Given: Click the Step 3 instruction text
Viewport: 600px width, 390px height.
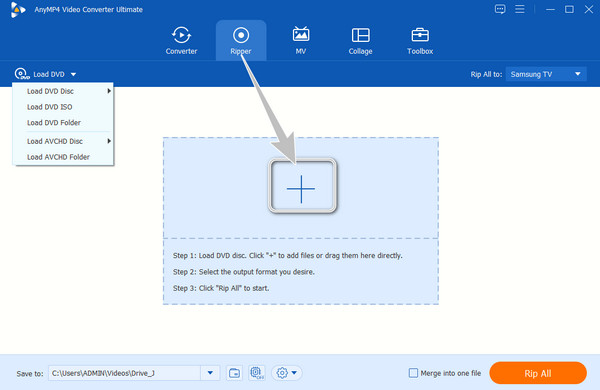Looking at the screenshot, I should [x=221, y=288].
